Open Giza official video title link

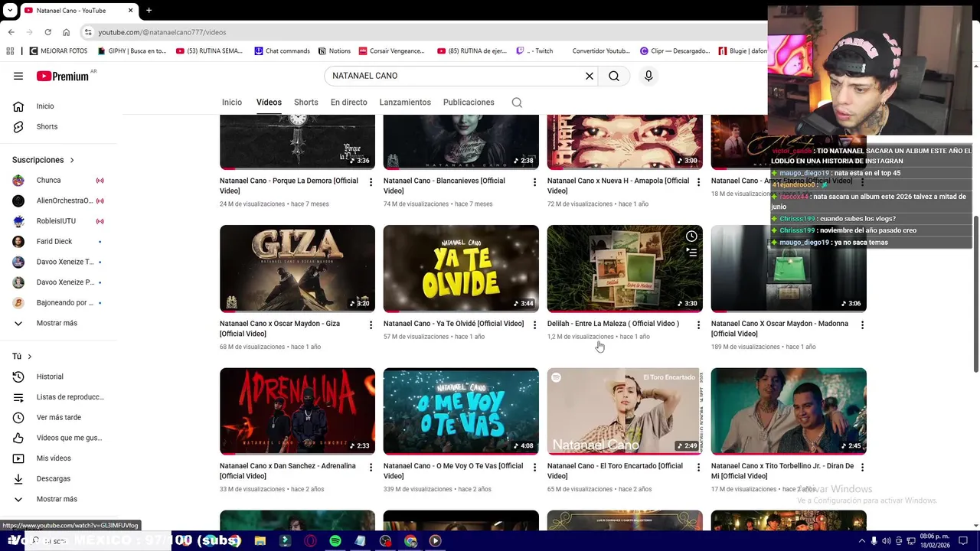[280, 329]
